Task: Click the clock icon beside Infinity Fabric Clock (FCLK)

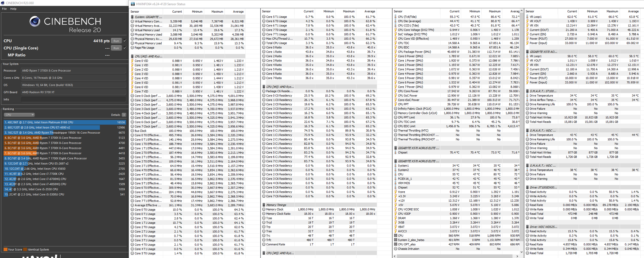Action: point(395,109)
